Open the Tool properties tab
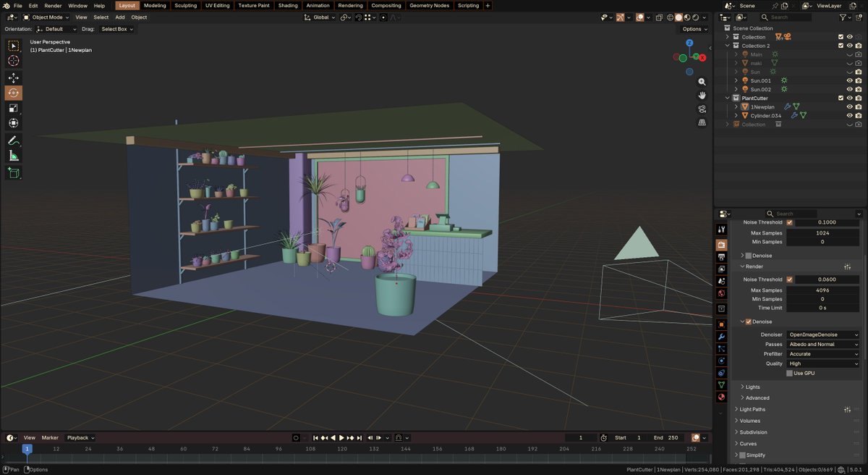Image resolution: width=868 pixels, height=475 pixels. pos(721,230)
